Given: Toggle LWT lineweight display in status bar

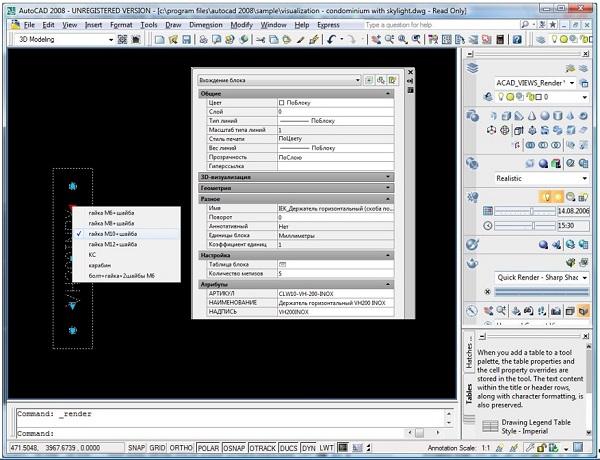Looking at the screenshot, I should pyautogui.click(x=326, y=448).
